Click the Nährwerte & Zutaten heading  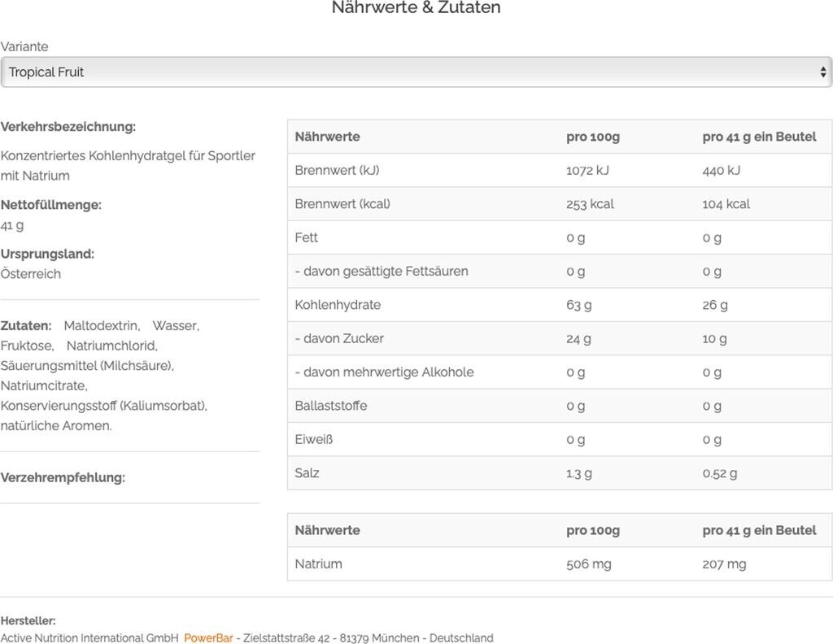click(x=416, y=8)
